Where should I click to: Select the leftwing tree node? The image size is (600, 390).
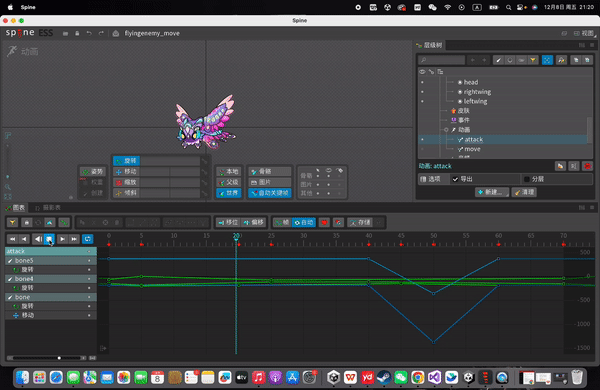click(x=475, y=101)
